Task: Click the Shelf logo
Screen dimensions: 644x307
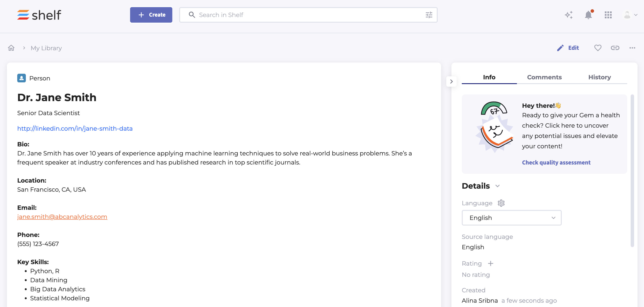Action: click(39, 15)
